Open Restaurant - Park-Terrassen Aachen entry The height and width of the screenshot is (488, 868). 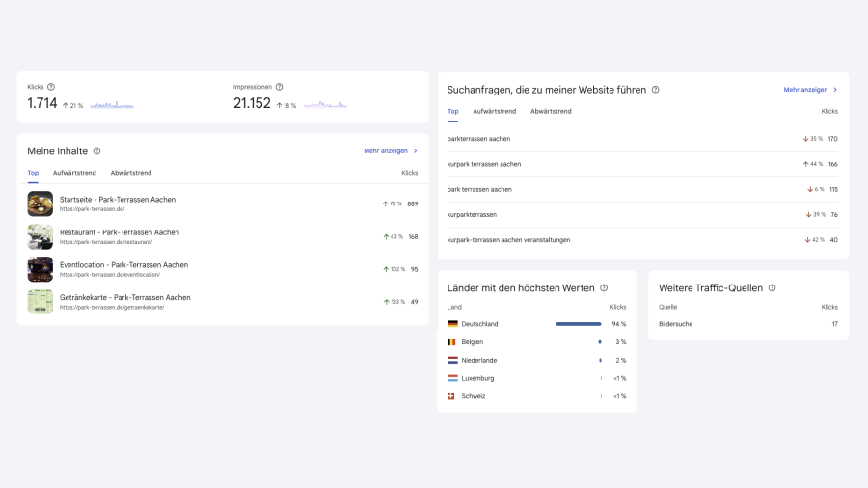[119, 232]
